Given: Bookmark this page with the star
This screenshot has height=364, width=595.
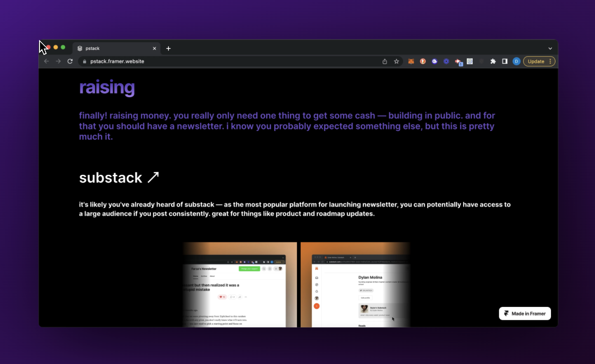Looking at the screenshot, I should pyautogui.click(x=396, y=62).
